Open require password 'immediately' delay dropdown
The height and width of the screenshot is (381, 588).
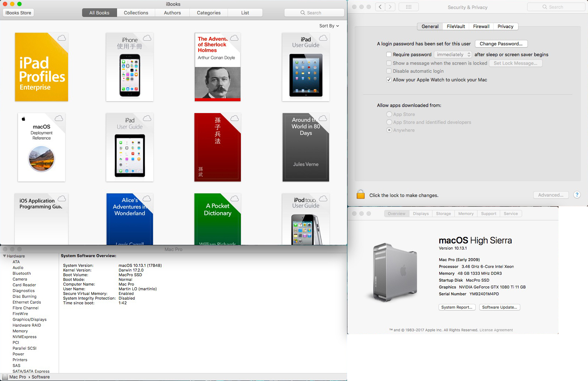tap(453, 54)
